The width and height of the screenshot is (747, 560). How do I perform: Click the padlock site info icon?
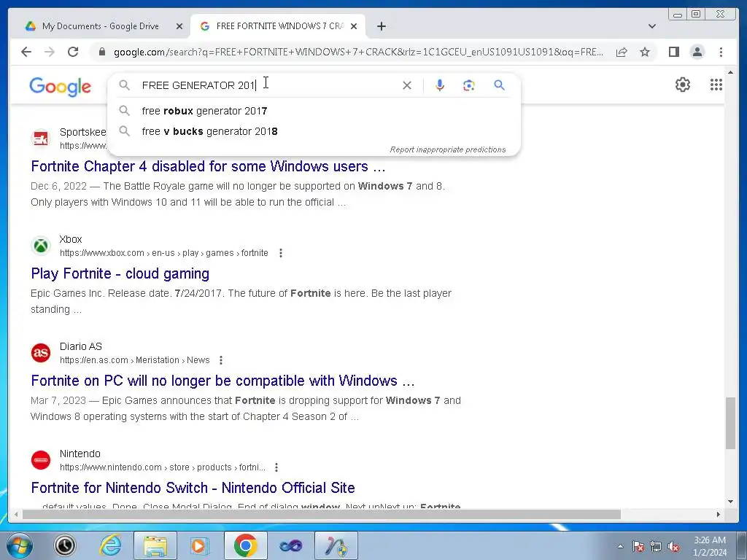[102, 52]
